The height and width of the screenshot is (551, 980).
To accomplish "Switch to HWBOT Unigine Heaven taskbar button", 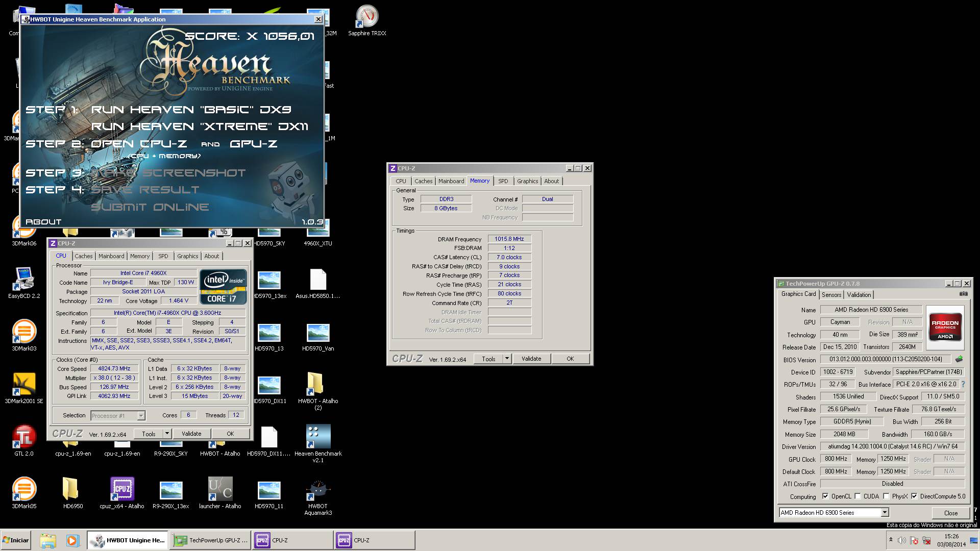I will [128, 540].
